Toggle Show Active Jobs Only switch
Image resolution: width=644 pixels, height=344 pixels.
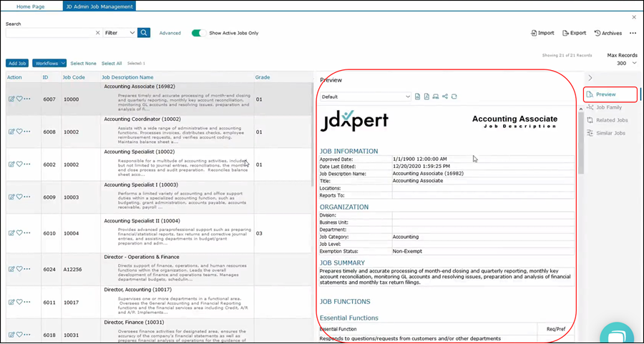pos(198,33)
